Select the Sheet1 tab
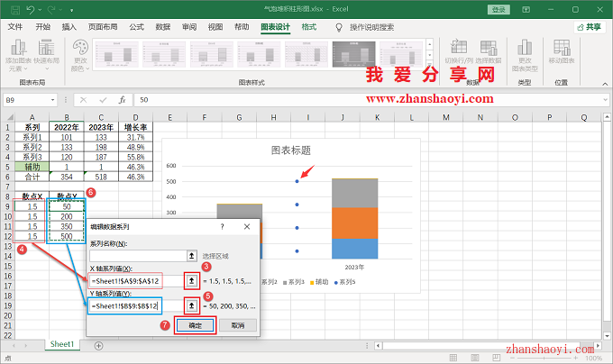This screenshot has width=613, height=364. [62, 344]
